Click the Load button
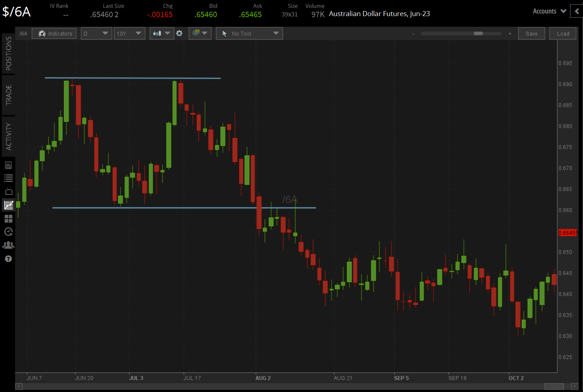The image size is (583, 392). (563, 33)
